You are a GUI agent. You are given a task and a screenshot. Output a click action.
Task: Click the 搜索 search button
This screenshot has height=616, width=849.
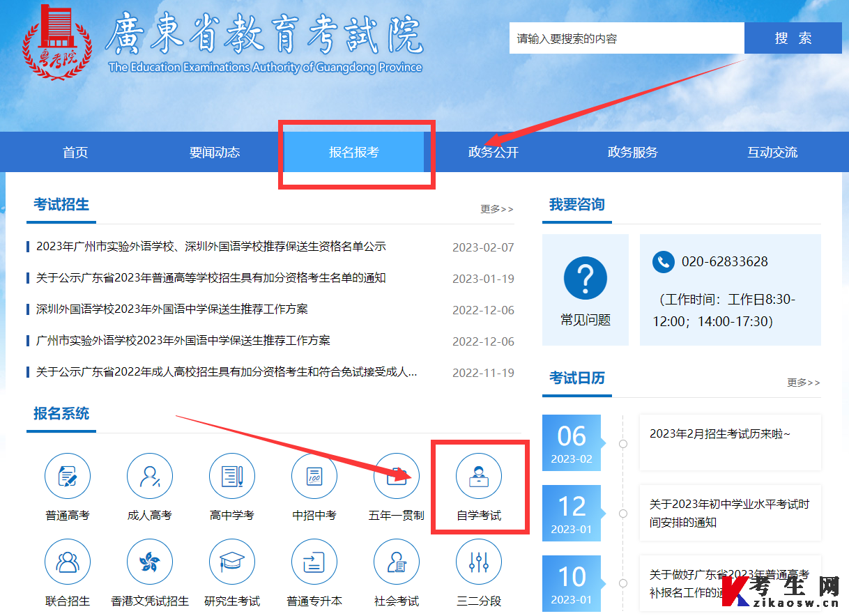click(793, 38)
